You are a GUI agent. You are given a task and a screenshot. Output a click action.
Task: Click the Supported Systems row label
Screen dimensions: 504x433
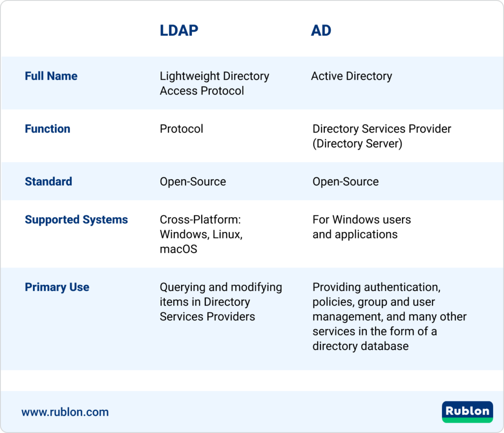[x=77, y=220]
